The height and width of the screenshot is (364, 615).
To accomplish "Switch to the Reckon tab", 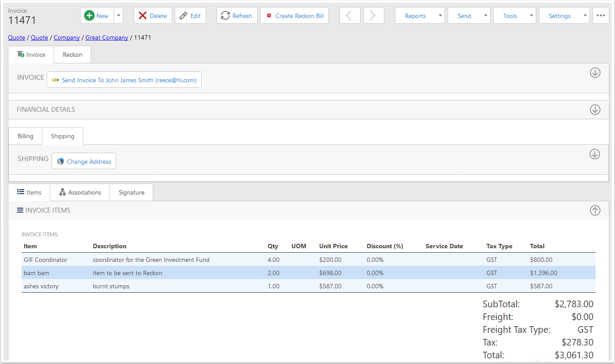I will click(72, 55).
